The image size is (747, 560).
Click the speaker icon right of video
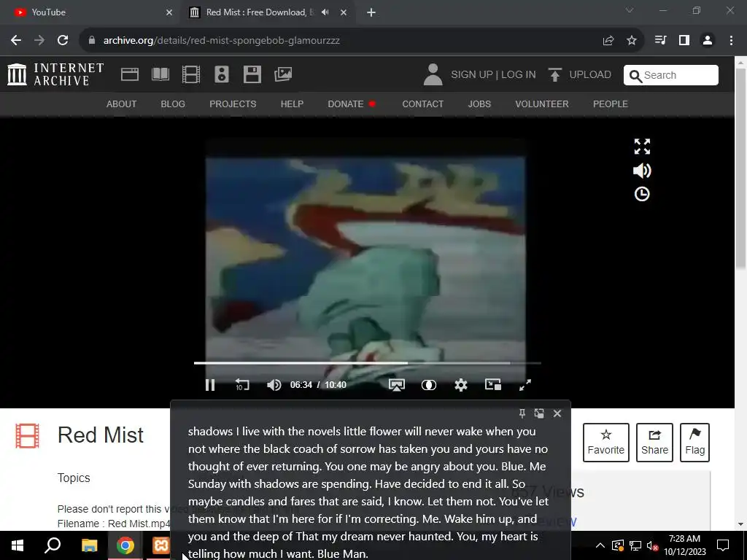[642, 171]
